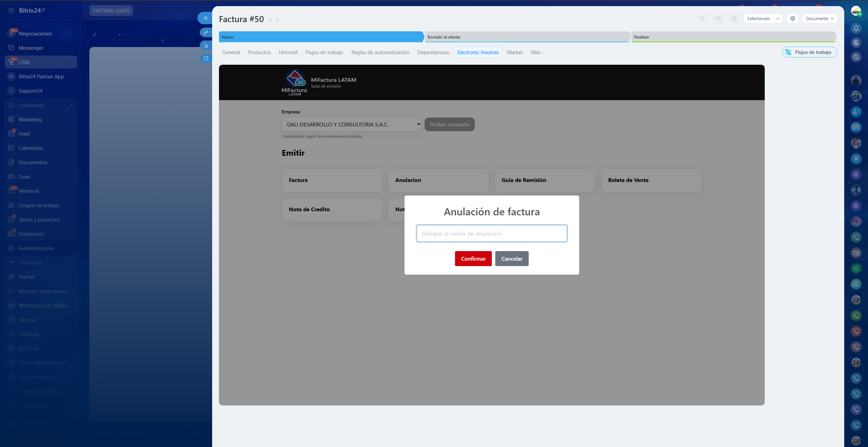Click the email envelope icon in header

coord(718,19)
